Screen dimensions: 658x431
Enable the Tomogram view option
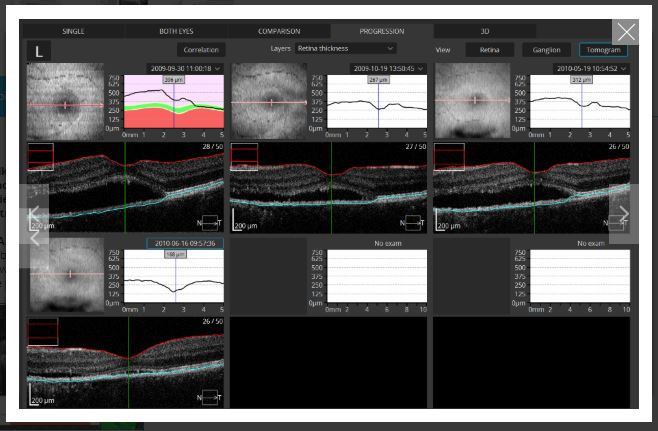[x=603, y=49]
